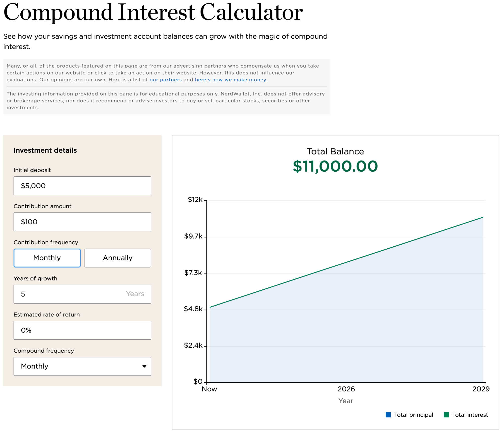The image size is (504, 434).
Task: Click the Compound frequency dropdown chevron arrow
Action: (x=145, y=366)
